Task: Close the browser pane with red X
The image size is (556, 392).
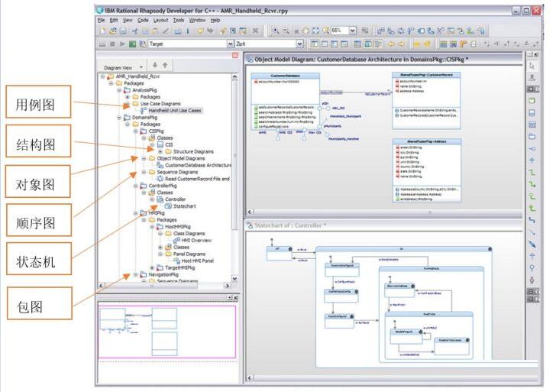Action: click(235, 55)
